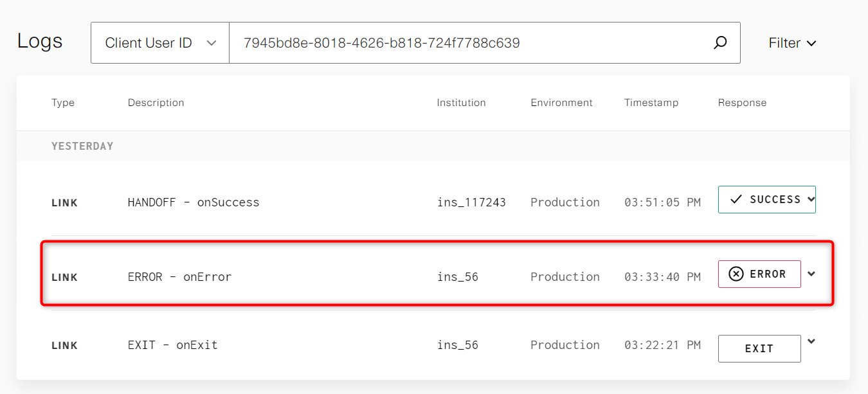The width and height of the screenshot is (868, 394).
Task: Expand the ERROR log row details chevron
Action: 811,273
